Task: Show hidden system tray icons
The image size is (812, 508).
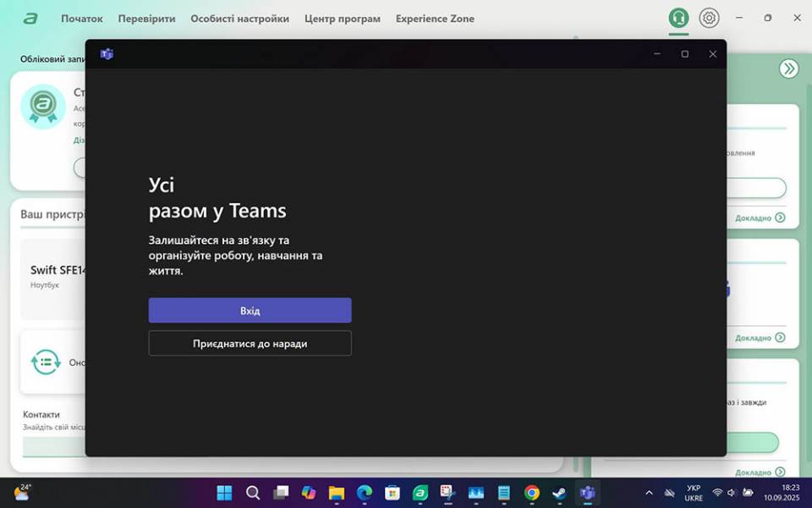Action: point(649,493)
